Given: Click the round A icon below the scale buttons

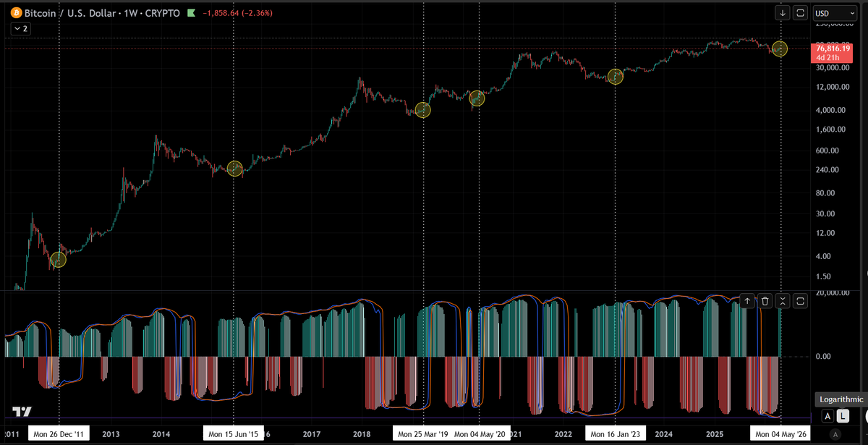Looking at the screenshot, I should [835, 434].
